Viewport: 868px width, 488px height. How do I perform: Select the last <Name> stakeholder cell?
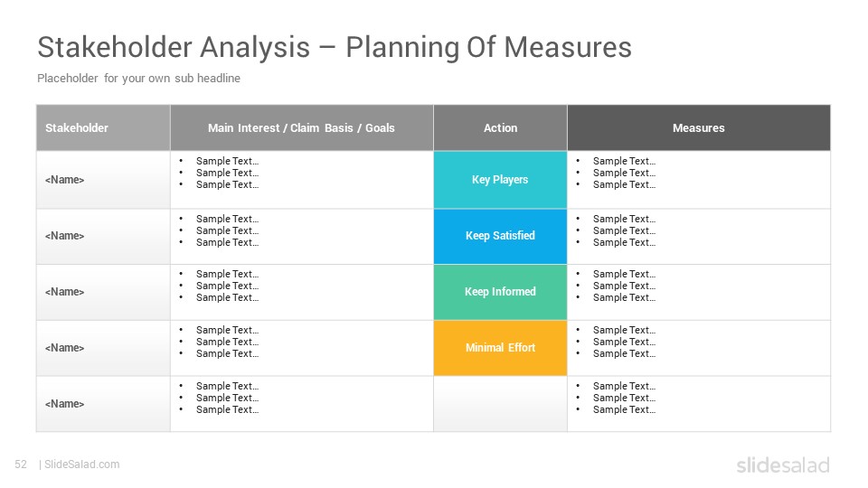pos(103,404)
